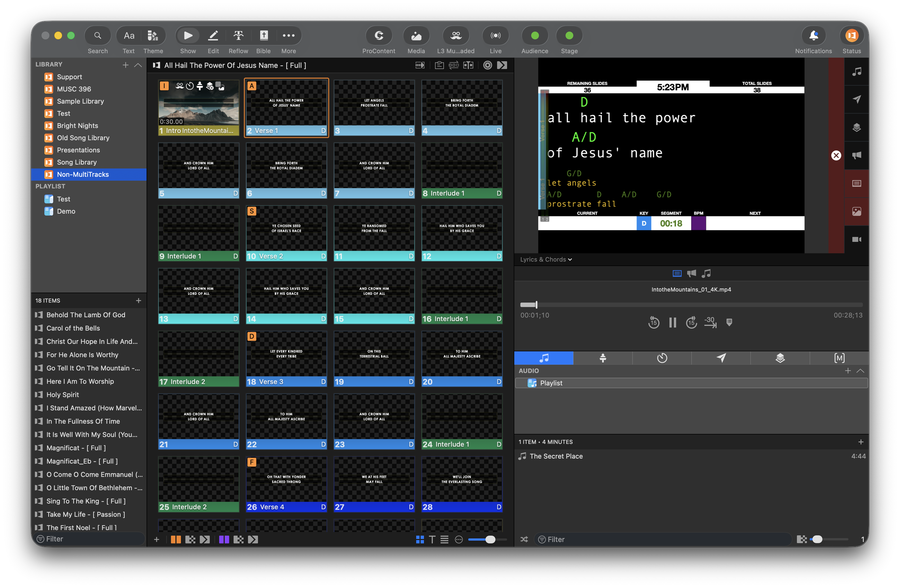Open the L3 Mu...aded look menu
The image size is (900, 588).
click(456, 35)
